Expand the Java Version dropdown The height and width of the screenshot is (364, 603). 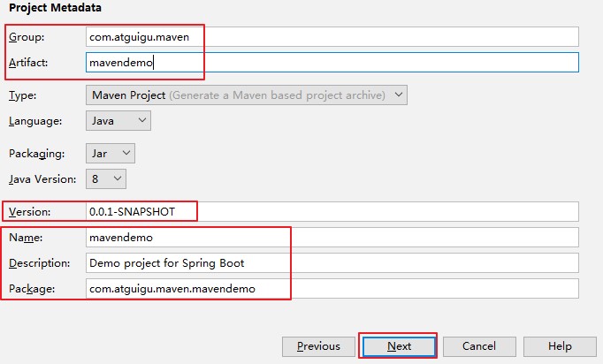point(106,179)
